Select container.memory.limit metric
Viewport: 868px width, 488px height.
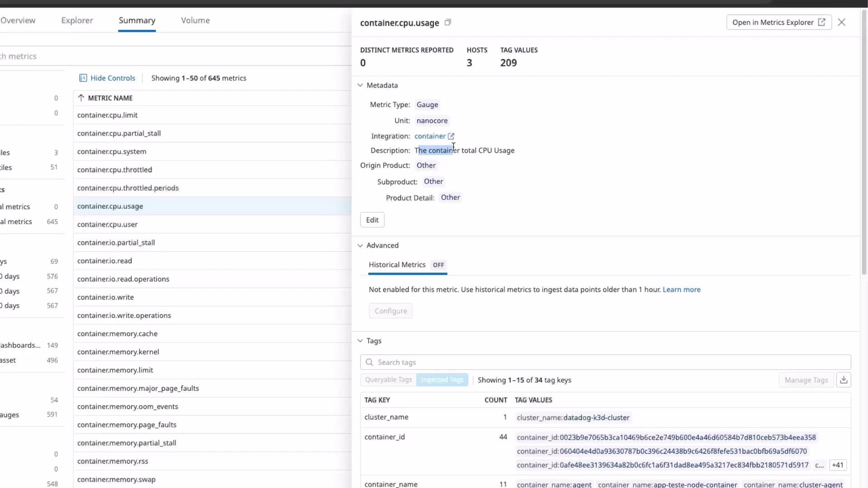(212, 370)
